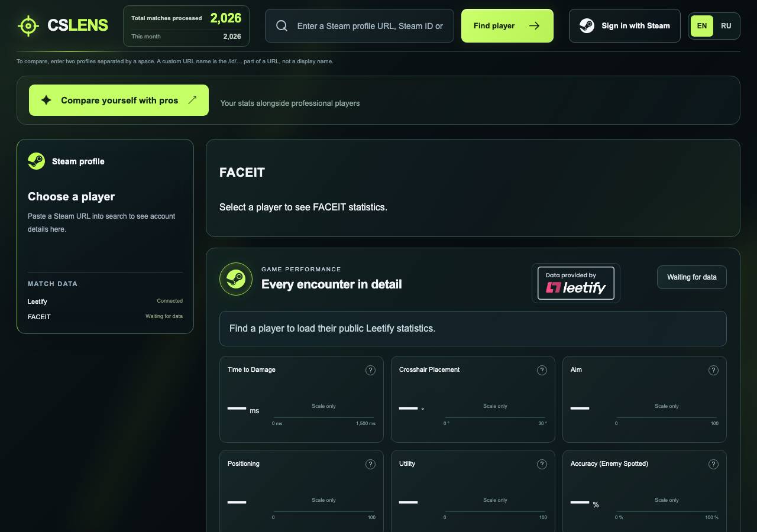Click the arrow icon in Find player
Viewport: 757px width, 532px height.
point(534,26)
